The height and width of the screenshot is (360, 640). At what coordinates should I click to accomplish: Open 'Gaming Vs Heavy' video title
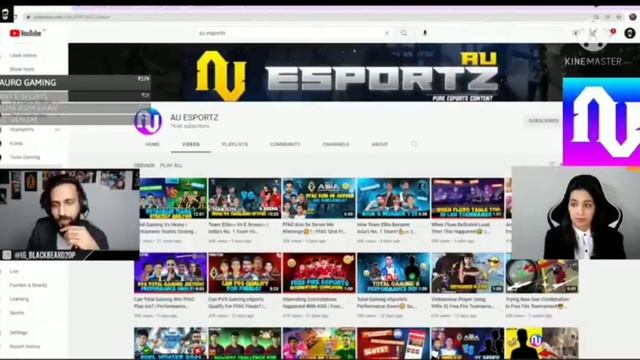tap(168, 228)
